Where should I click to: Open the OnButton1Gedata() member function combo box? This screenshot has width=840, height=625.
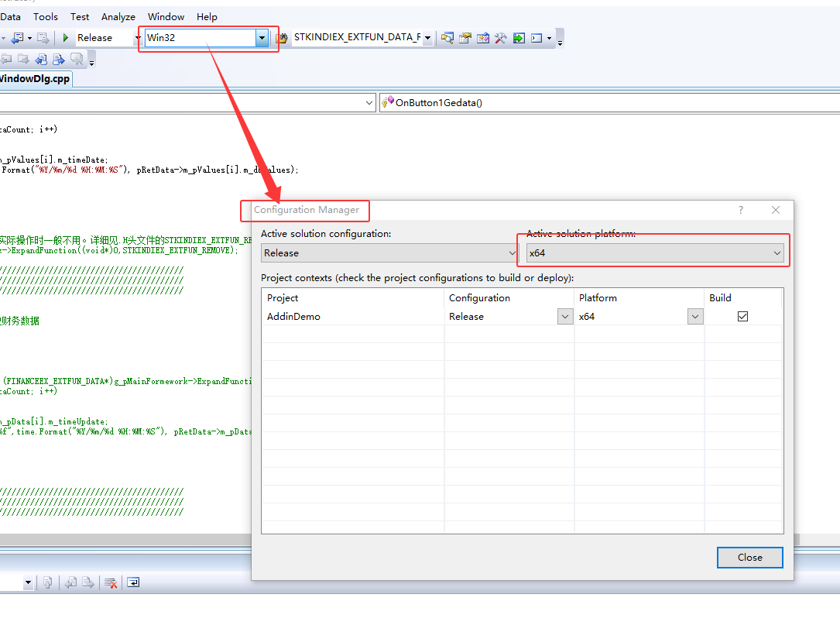point(609,102)
